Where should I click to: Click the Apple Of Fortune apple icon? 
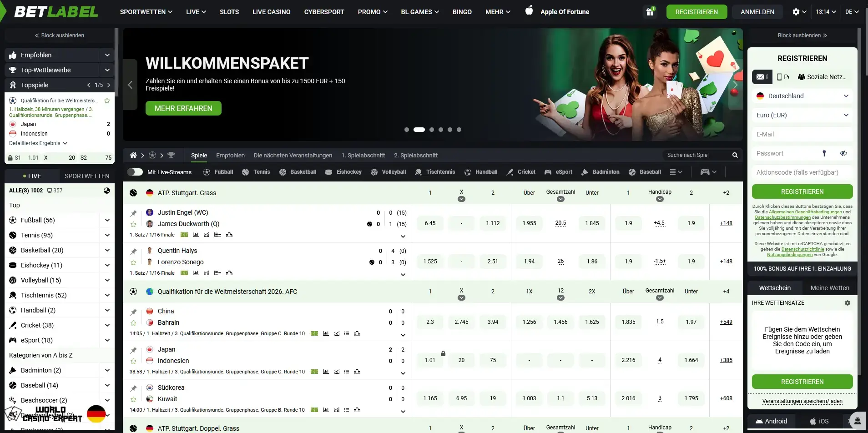point(529,11)
